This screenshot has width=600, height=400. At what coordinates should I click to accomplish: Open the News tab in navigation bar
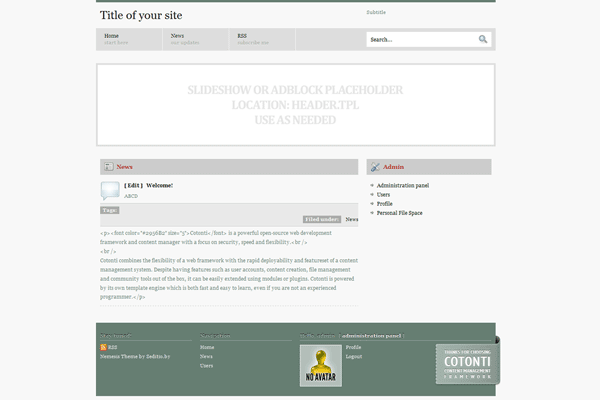pos(177,36)
